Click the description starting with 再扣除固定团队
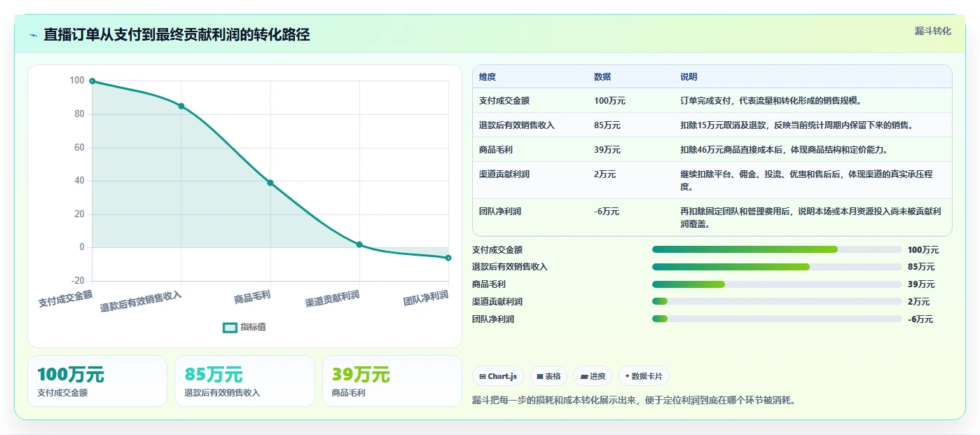 [810, 218]
